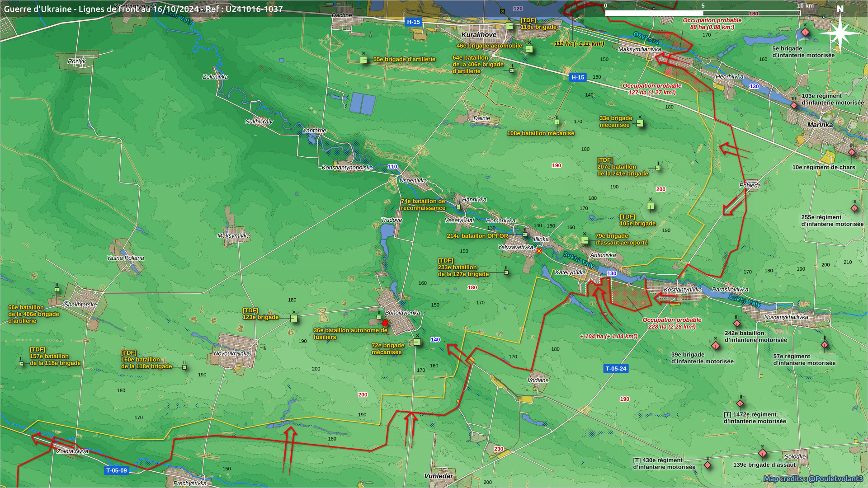Click the 39e brigade d'infanterie motorisée diamond

pos(716,346)
